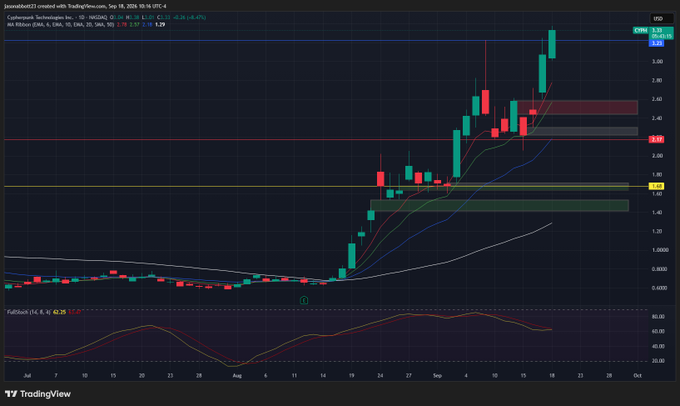This screenshot has width=680, height=406.
Task: Select the red 2.17 line price label
Action: point(657,139)
